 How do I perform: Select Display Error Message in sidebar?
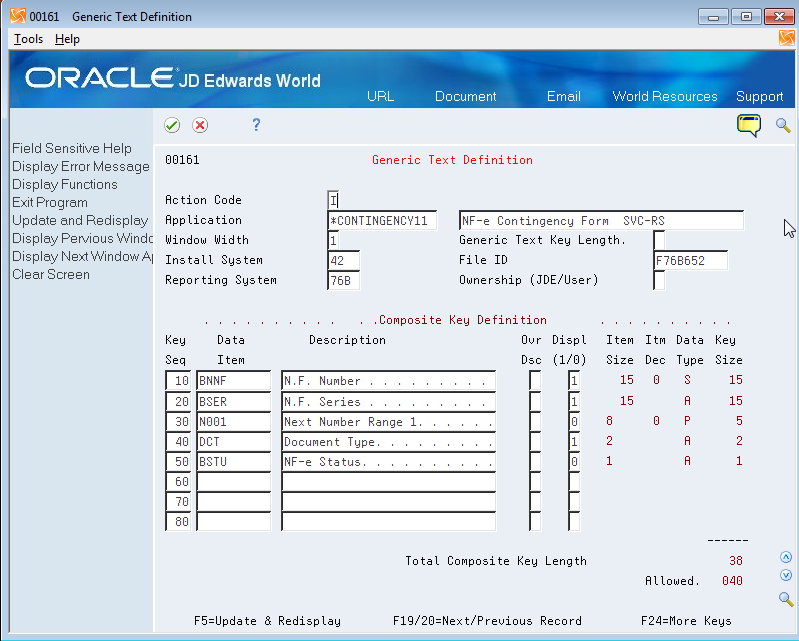coord(81,167)
